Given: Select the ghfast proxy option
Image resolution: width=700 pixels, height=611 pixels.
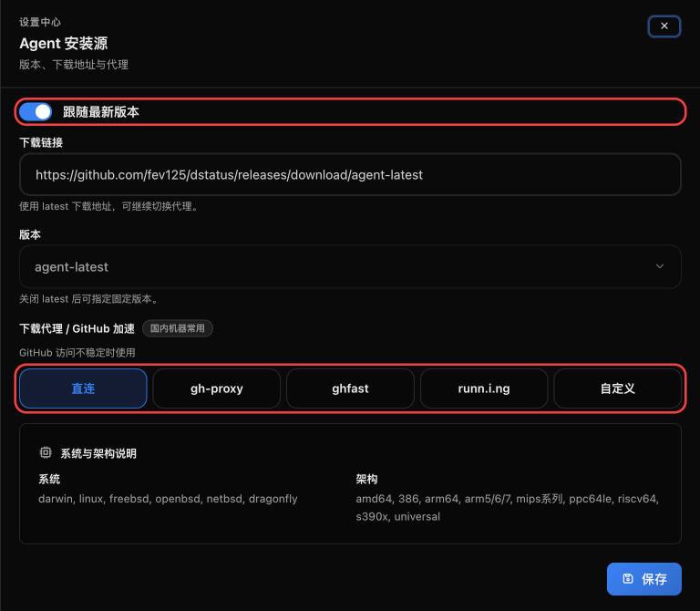Looking at the screenshot, I should click(x=350, y=388).
